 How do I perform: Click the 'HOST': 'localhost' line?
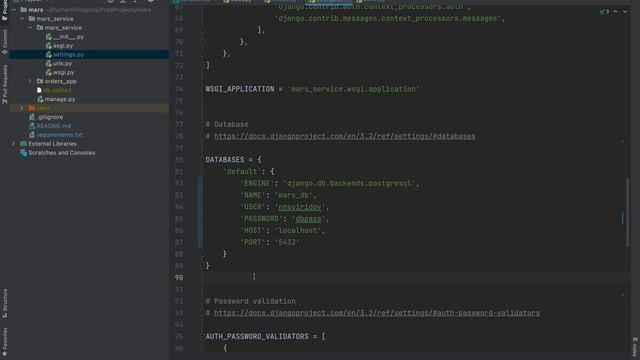coord(282,231)
